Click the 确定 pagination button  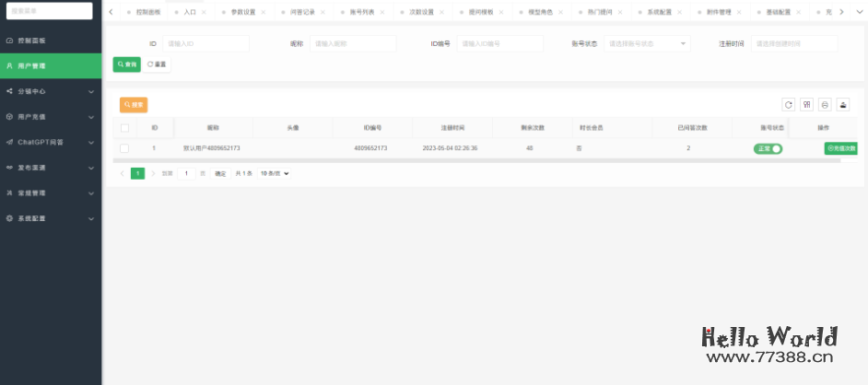(x=220, y=174)
